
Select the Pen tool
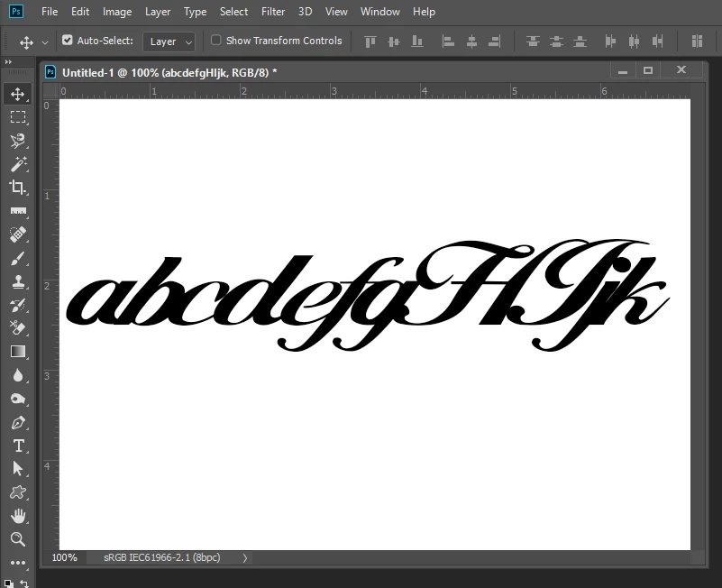click(18, 423)
